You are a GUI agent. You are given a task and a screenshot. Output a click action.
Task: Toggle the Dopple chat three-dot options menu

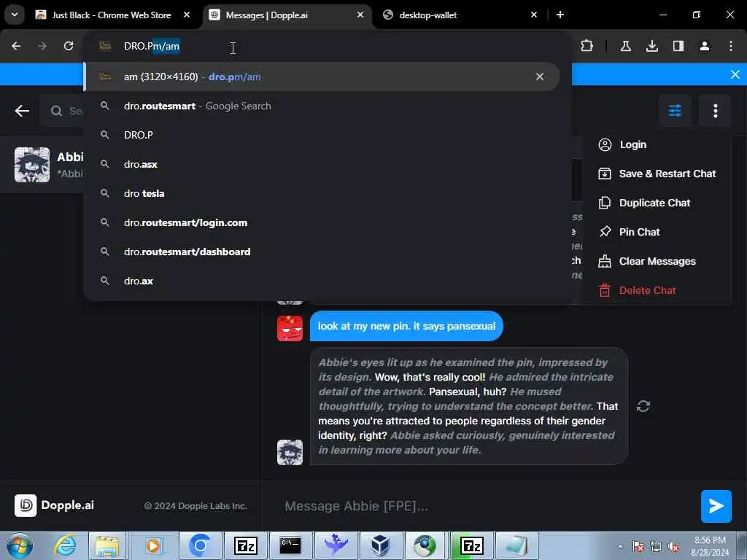point(715,111)
